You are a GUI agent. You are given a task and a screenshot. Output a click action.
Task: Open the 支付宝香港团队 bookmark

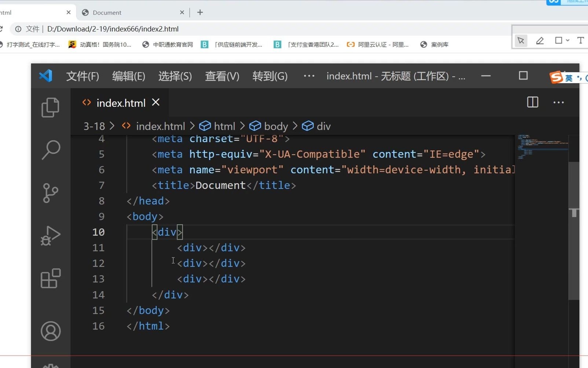(306, 44)
